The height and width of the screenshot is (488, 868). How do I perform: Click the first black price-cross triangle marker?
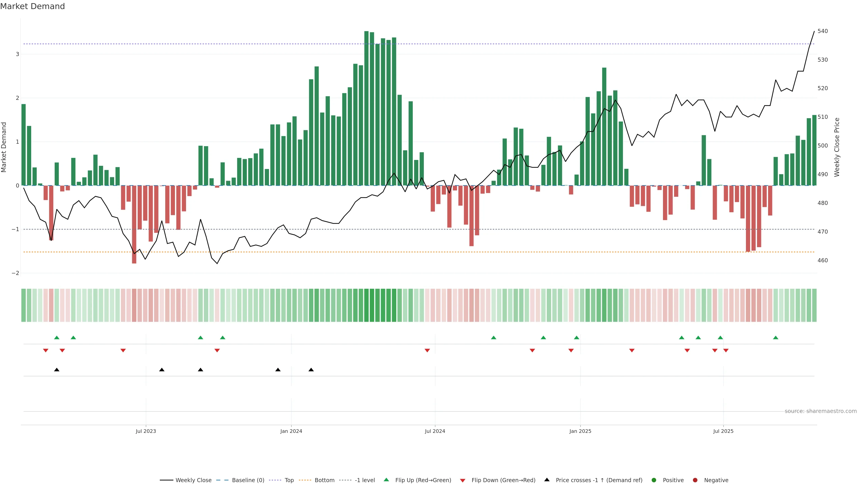(x=57, y=370)
